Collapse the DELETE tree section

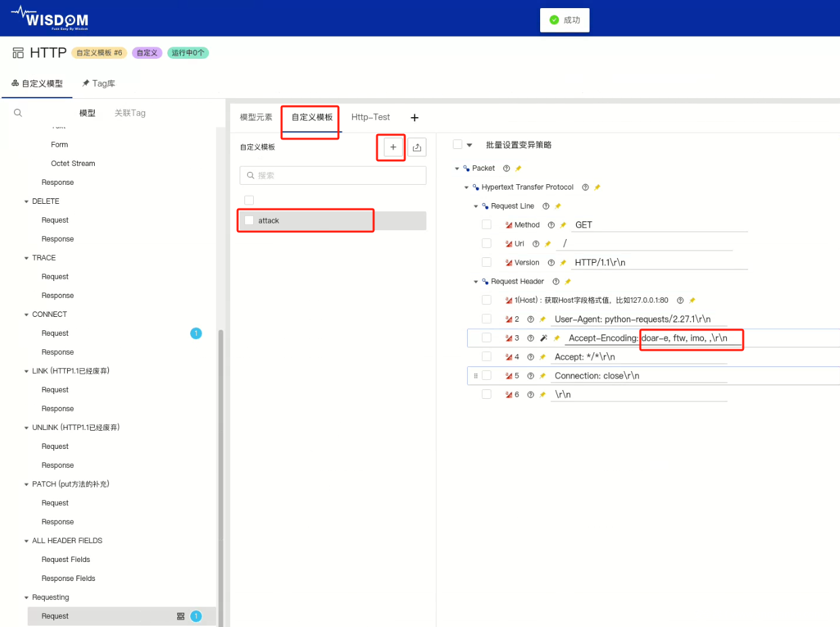point(26,202)
